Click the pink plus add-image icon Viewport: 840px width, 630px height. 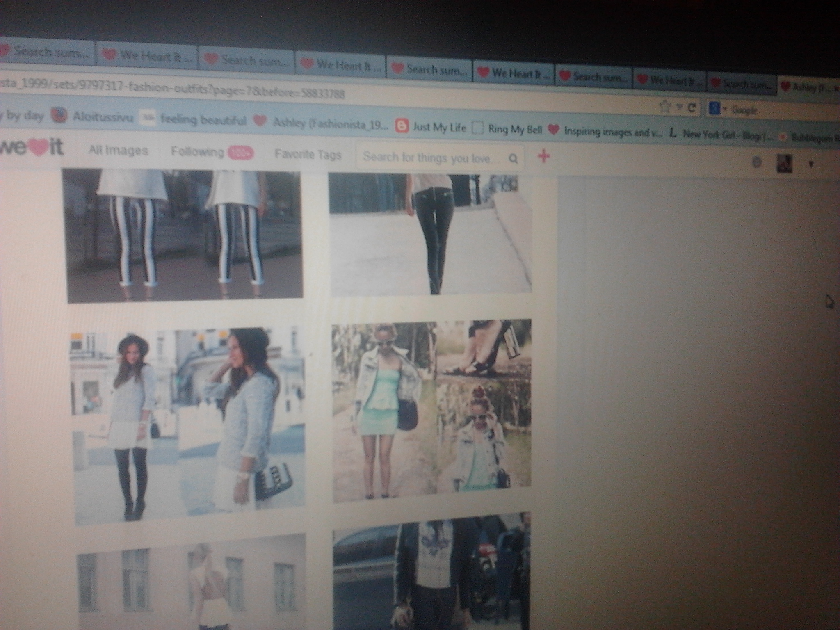coord(543,156)
